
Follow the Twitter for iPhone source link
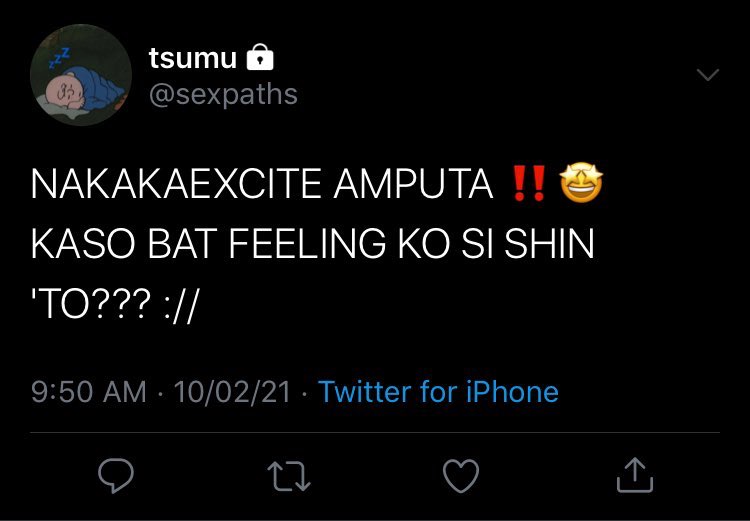tap(438, 392)
